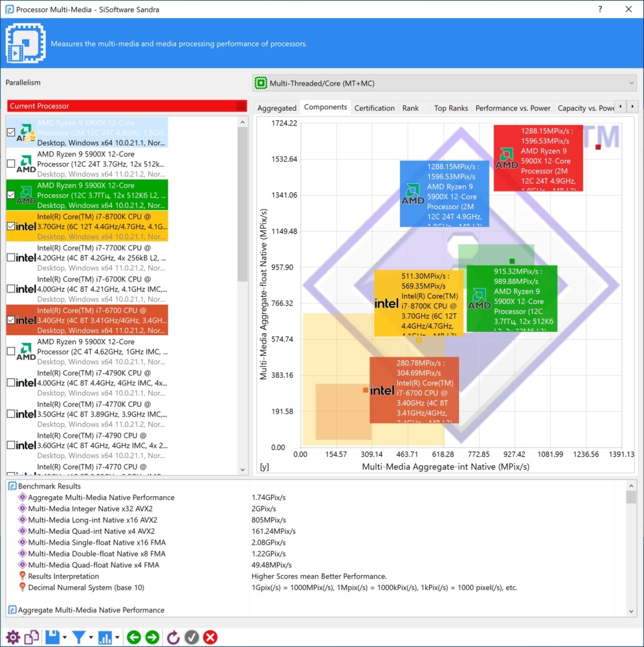Screen dimensions: 644x647
Task: Click the Intel logo of i7-4790K entry
Action: pos(26,383)
